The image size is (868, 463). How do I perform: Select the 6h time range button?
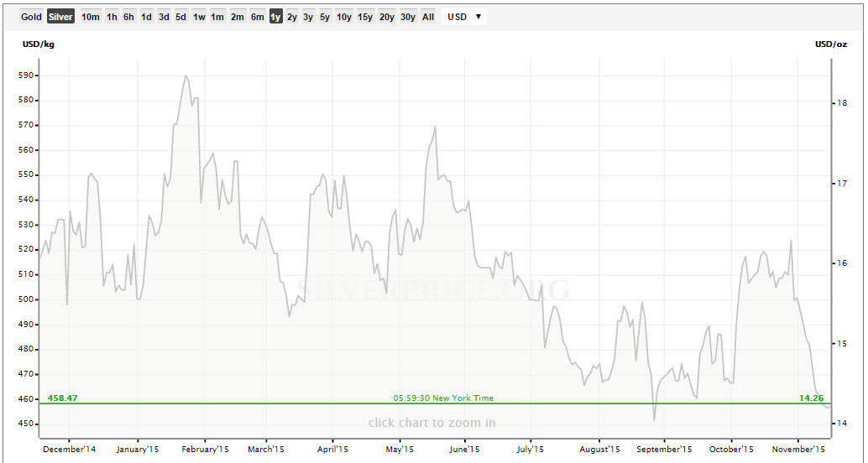128,17
